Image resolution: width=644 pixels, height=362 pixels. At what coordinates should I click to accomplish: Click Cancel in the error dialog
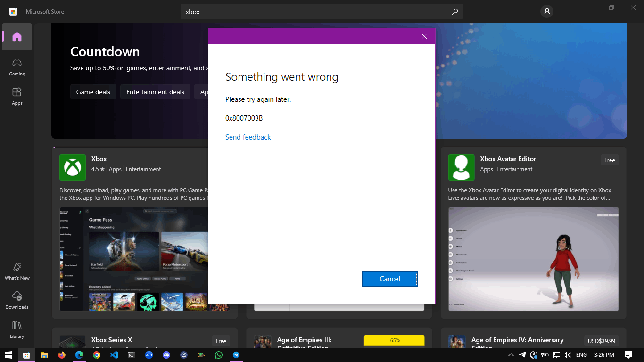pos(390,279)
